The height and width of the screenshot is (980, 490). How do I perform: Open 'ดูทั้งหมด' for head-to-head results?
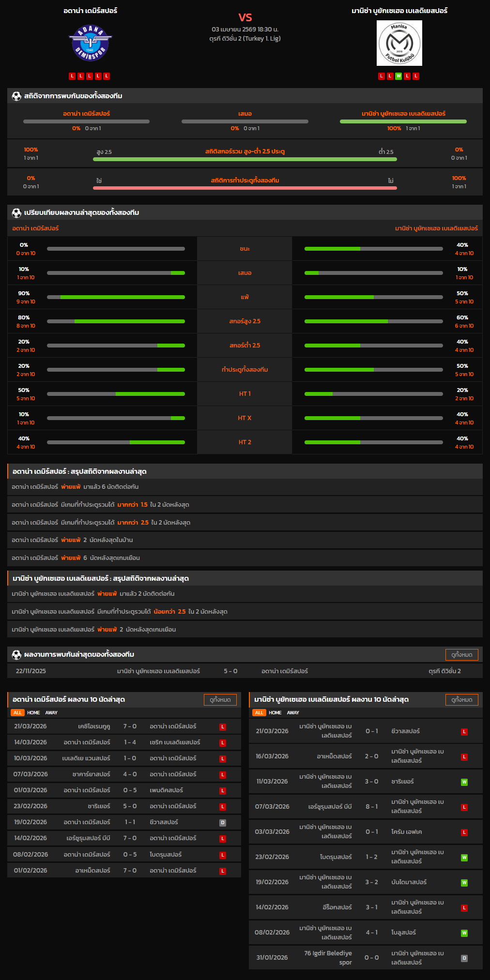tap(461, 655)
